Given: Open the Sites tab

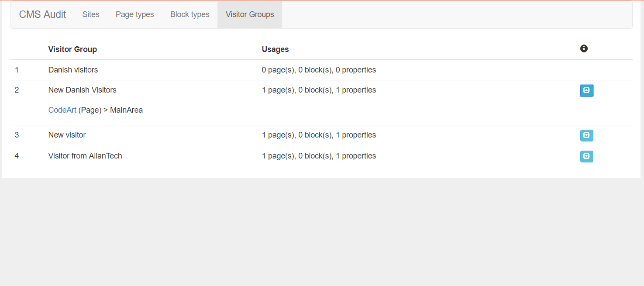Looking at the screenshot, I should point(91,14).
